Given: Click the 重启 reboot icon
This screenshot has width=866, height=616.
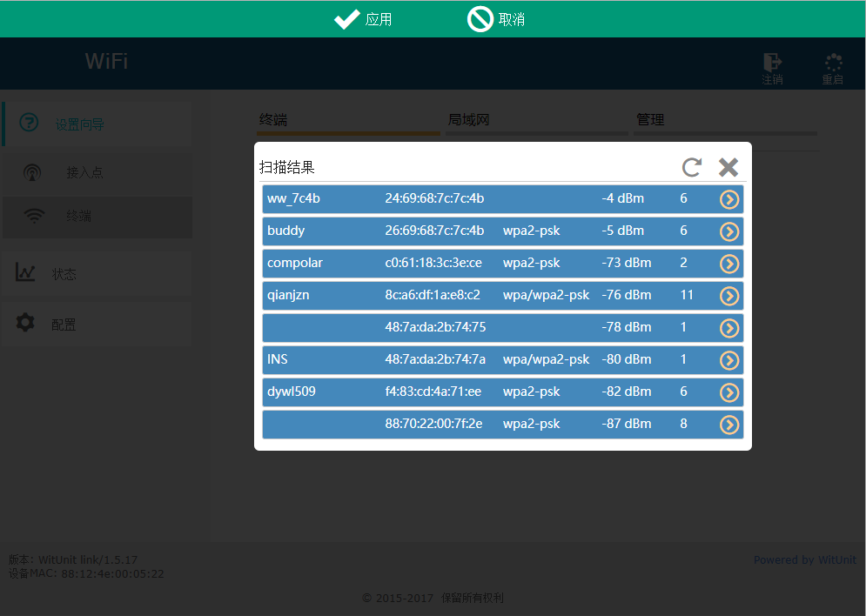Looking at the screenshot, I should [833, 62].
